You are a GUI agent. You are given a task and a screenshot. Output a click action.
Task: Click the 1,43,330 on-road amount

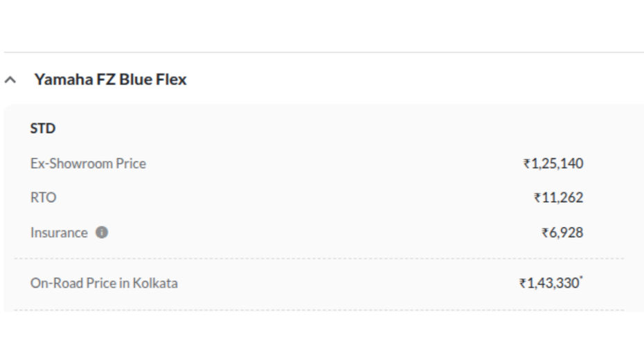coord(553,283)
